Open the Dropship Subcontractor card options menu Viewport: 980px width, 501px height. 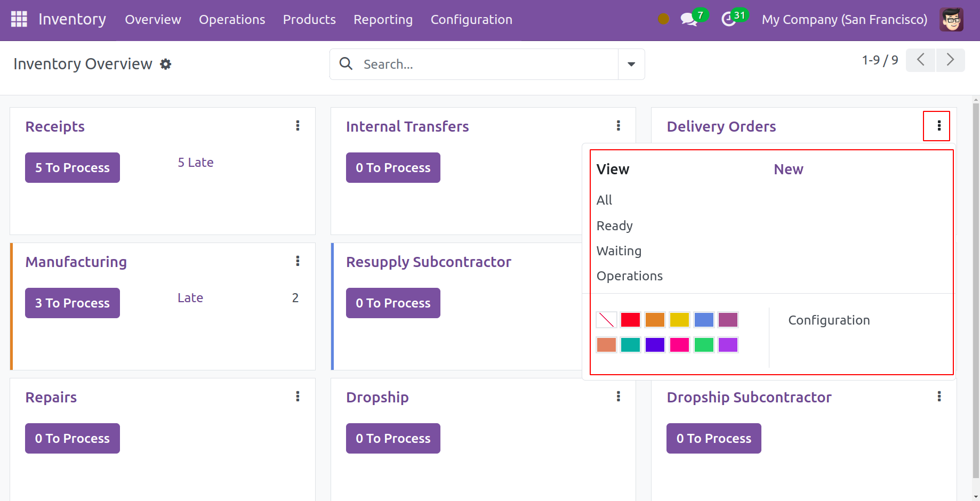tap(939, 397)
